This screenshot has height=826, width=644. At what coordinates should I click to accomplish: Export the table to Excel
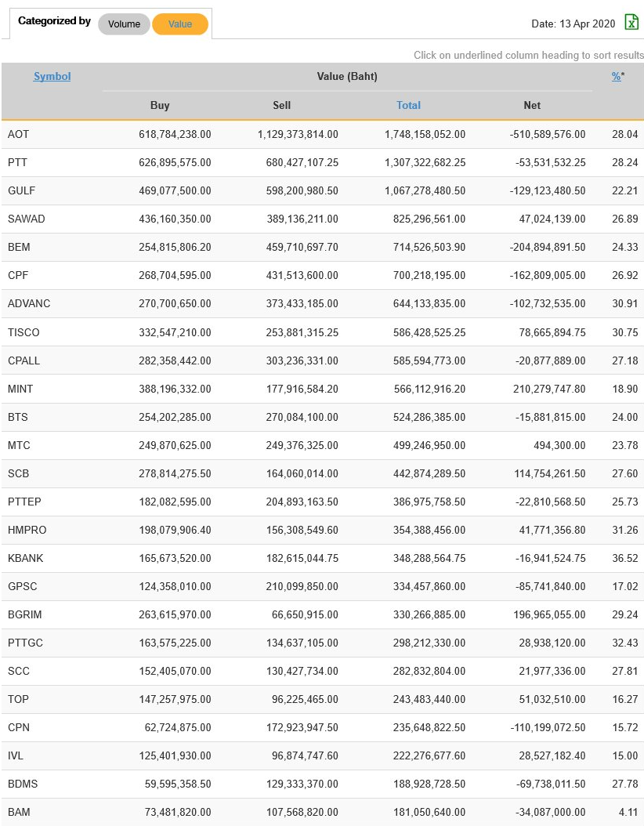[x=631, y=22]
